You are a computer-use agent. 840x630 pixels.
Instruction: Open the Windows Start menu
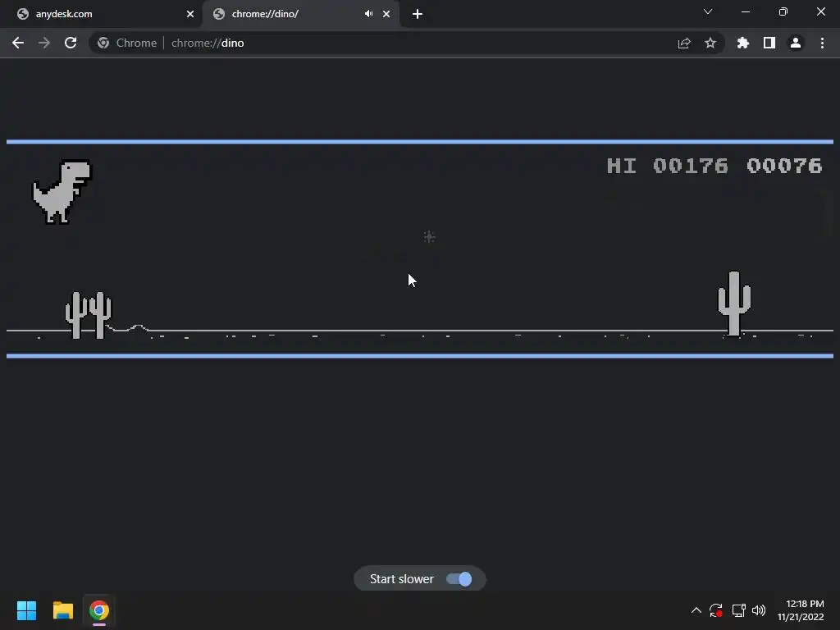[26, 610]
